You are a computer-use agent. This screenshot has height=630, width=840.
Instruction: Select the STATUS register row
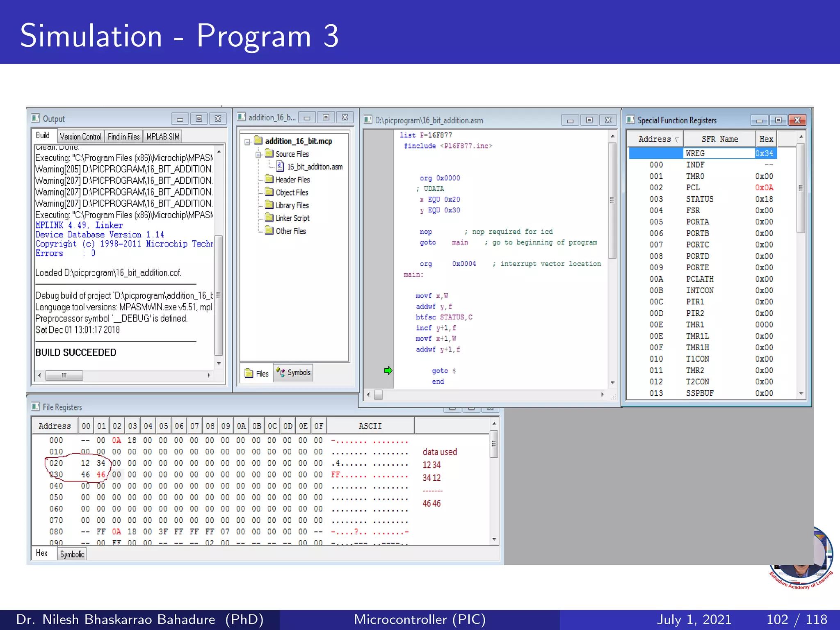(x=703, y=199)
